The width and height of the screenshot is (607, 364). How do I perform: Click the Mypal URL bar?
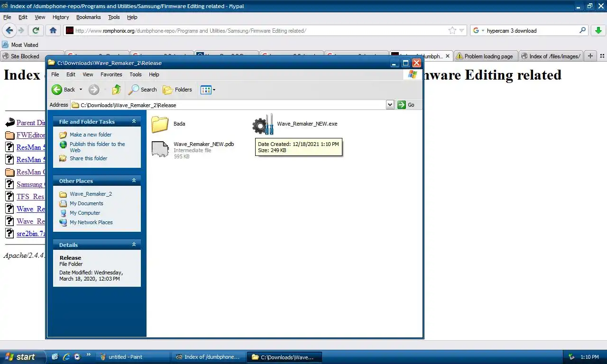point(256,30)
